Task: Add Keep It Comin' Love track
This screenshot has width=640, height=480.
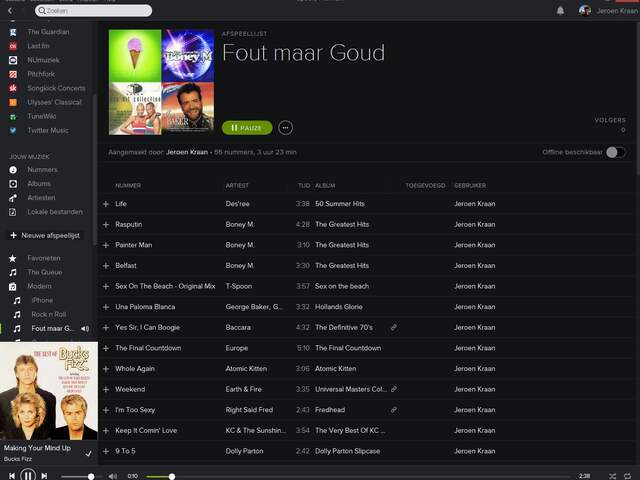Action: (106, 431)
